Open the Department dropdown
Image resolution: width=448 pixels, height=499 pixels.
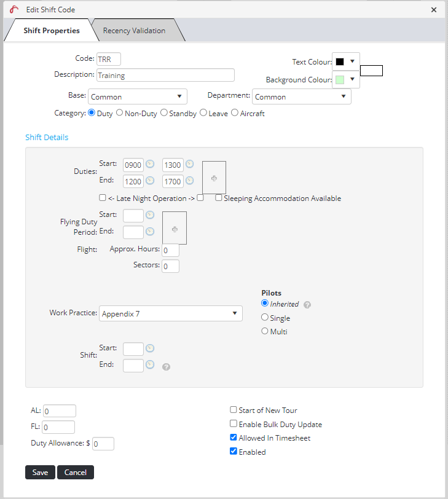301,96
